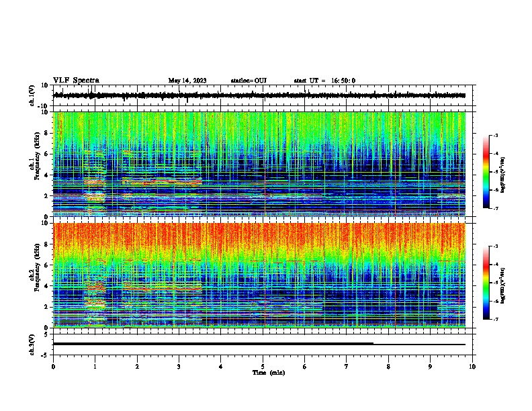This screenshot has width=532, height=411.
Task: Click inside the ch.1 spectrogram plot
Action: pos(259,164)
